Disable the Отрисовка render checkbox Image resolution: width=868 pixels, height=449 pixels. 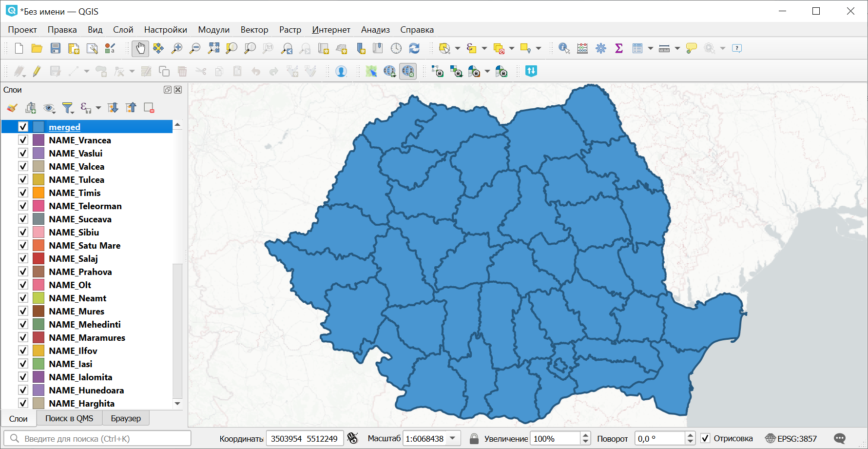pos(705,438)
